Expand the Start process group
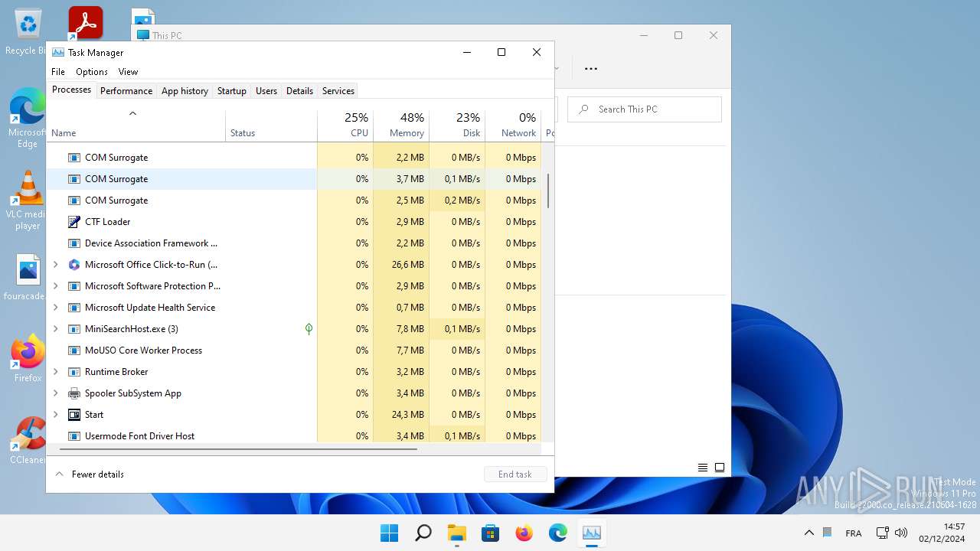The height and width of the screenshot is (551, 980). [55, 415]
